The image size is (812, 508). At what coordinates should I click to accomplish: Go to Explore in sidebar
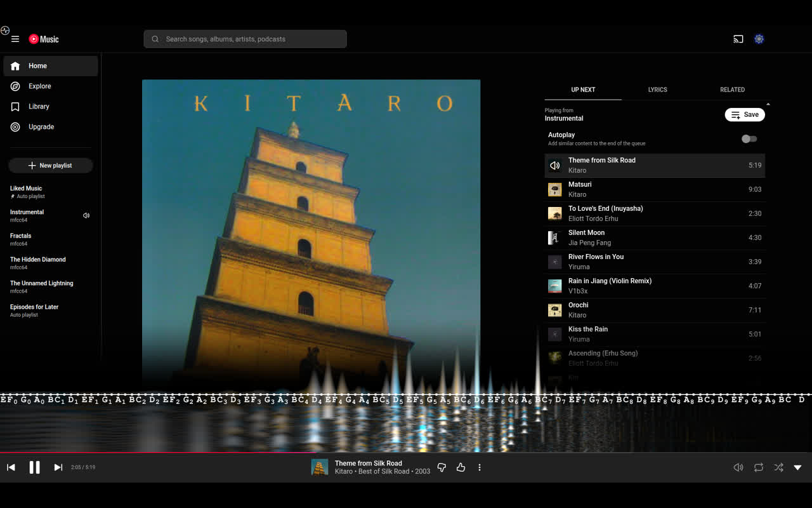(51, 86)
